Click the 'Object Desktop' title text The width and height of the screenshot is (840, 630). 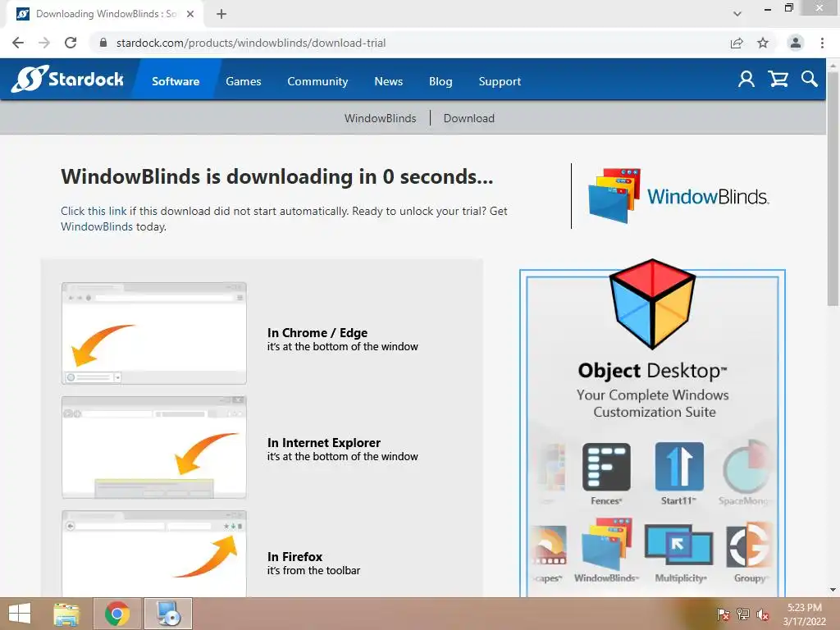pyautogui.click(x=652, y=370)
